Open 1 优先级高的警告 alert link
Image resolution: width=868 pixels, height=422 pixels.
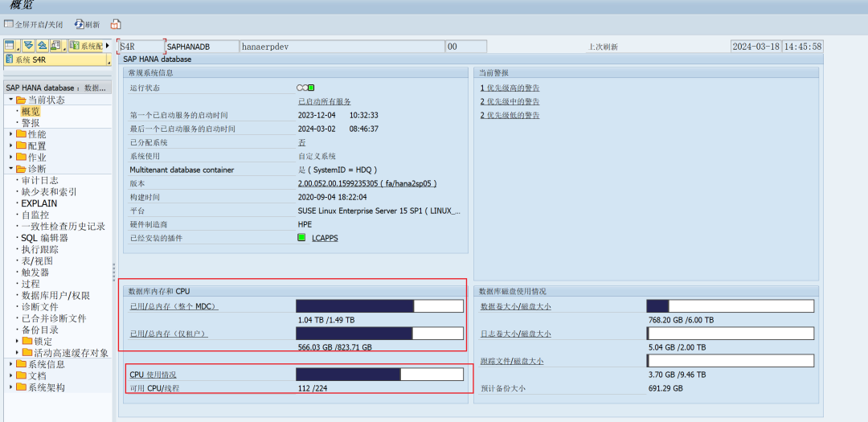click(510, 88)
